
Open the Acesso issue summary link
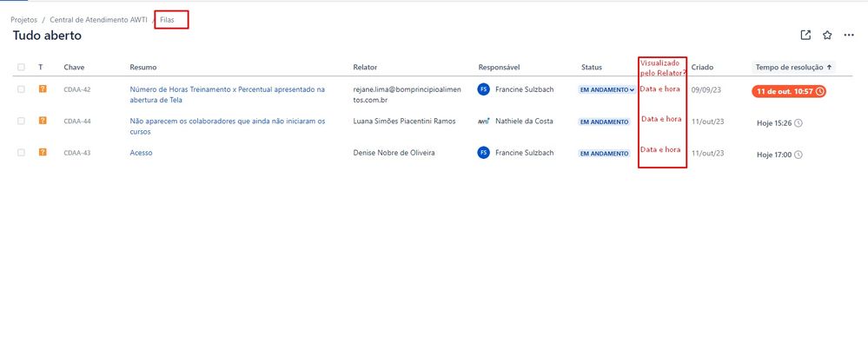point(141,153)
